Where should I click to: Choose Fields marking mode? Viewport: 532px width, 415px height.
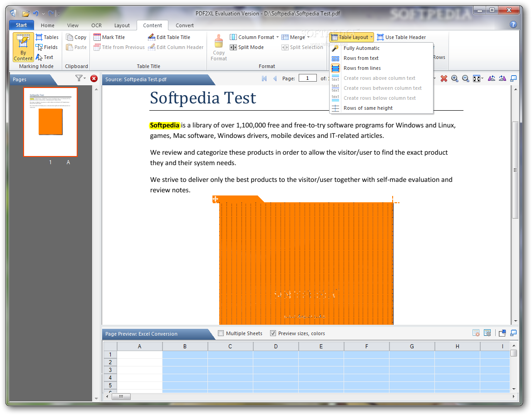click(47, 47)
